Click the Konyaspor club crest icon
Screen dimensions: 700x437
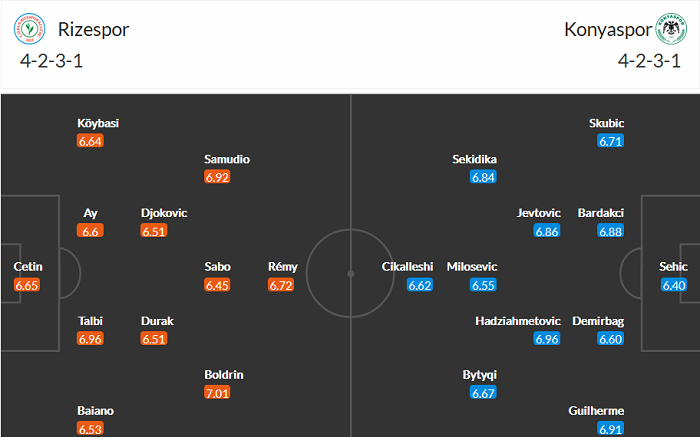coord(669,29)
